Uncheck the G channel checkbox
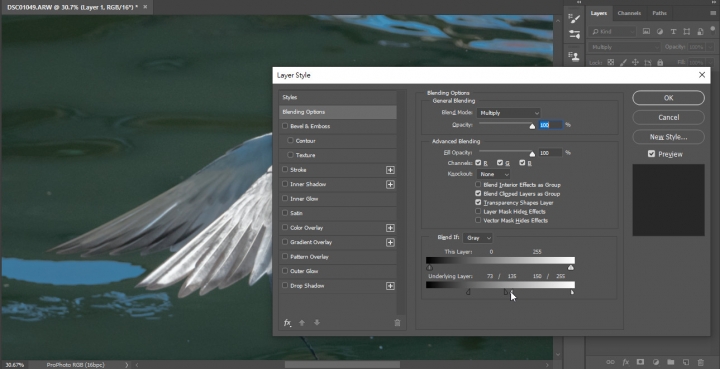Screen dimensions: 720x369 click(x=500, y=163)
